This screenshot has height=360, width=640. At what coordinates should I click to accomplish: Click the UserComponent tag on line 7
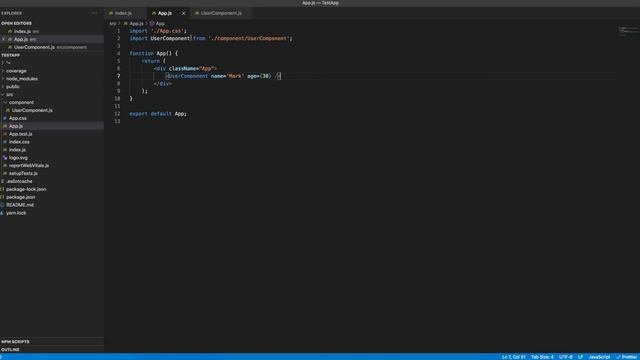tap(188, 76)
